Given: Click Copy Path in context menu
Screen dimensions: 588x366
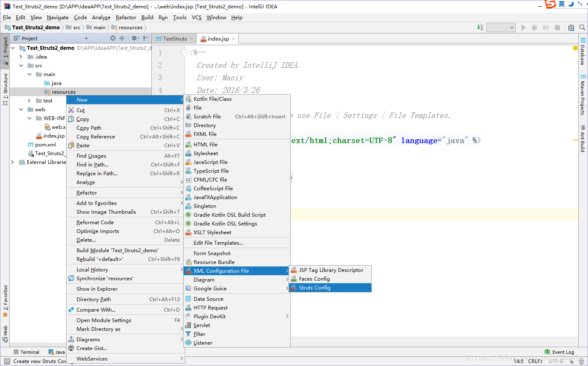Looking at the screenshot, I should (125, 128).
